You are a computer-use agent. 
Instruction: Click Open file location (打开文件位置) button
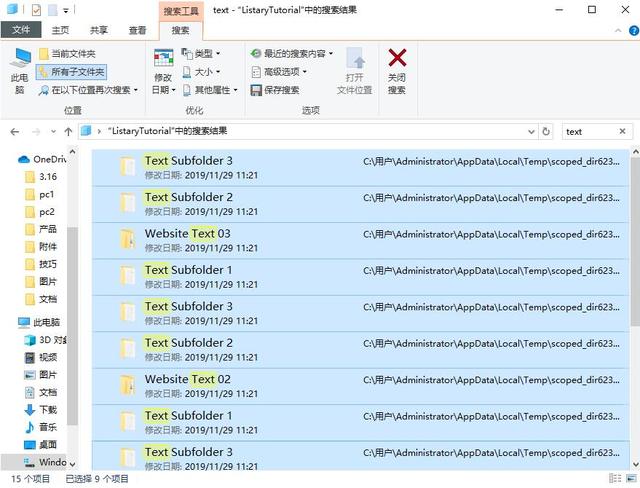[354, 71]
